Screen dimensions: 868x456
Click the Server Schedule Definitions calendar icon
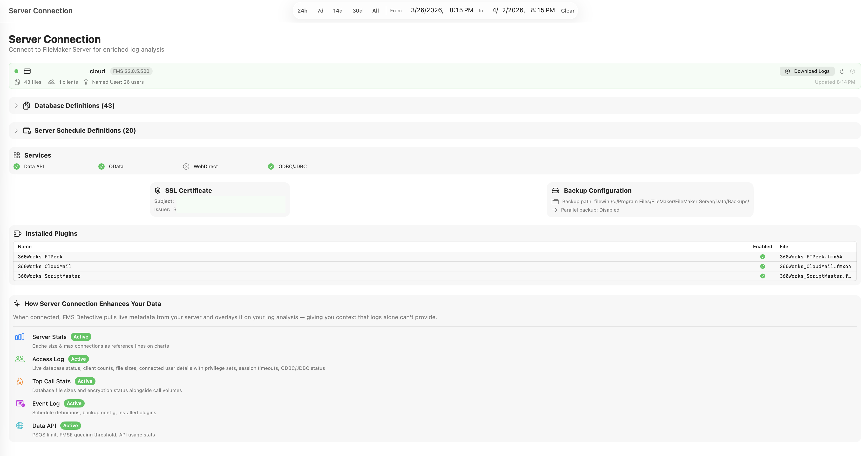point(27,131)
